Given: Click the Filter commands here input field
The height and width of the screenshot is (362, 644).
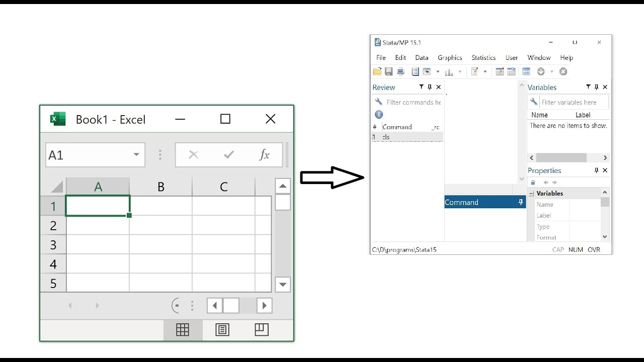Looking at the screenshot, I should 414,102.
